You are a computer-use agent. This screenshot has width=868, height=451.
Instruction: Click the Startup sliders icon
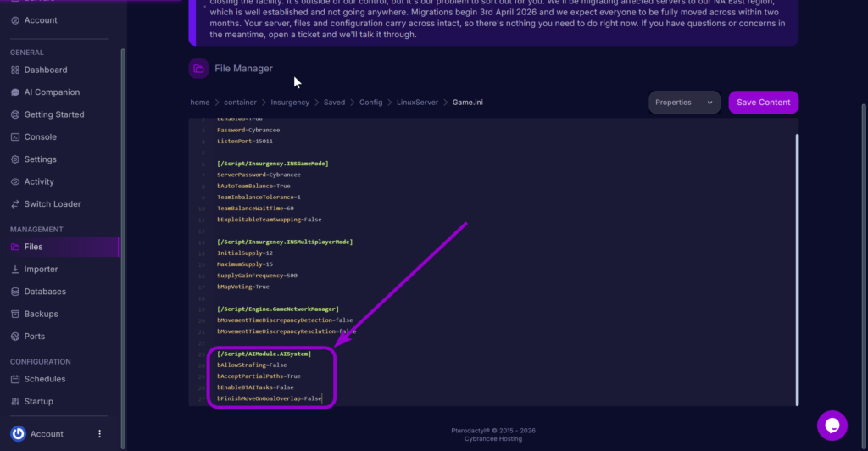(x=15, y=402)
